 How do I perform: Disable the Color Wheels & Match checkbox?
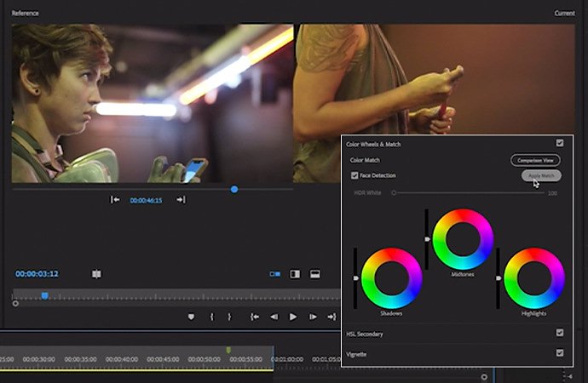click(x=560, y=143)
